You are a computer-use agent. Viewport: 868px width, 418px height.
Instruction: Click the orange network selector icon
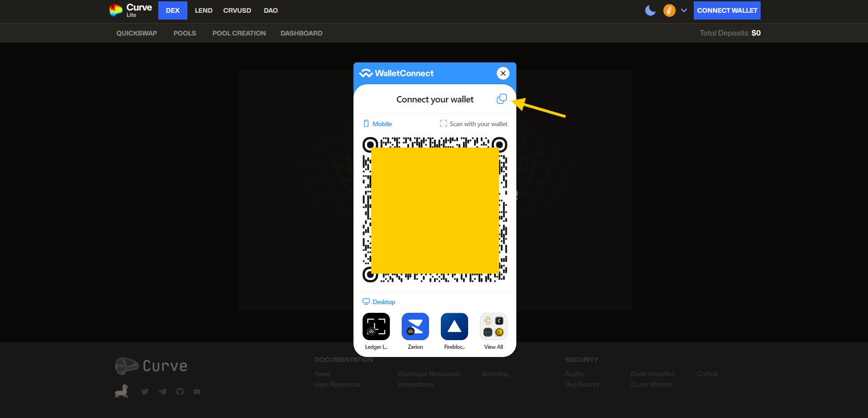click(669, 10)
